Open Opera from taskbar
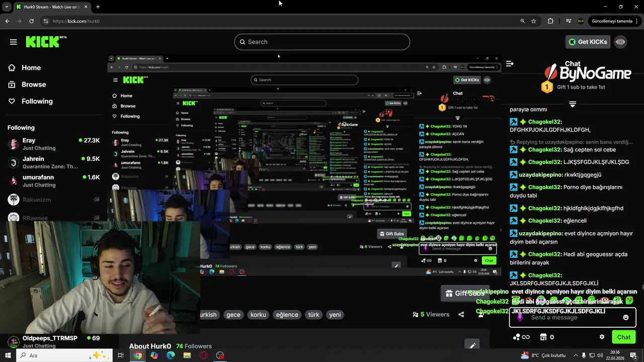The image size is (644, 362). 204,355
